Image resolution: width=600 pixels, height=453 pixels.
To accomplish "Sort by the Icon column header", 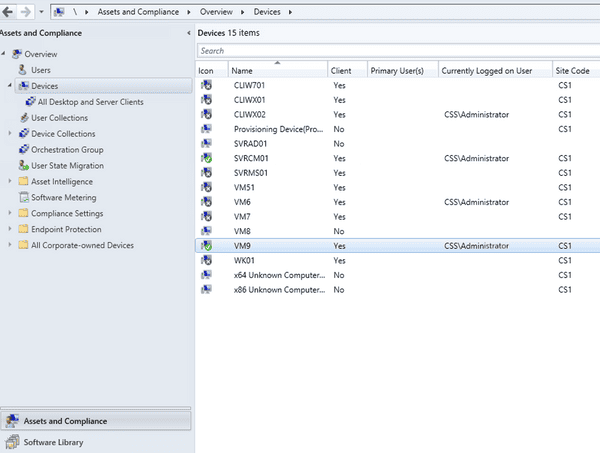I will (x=212, y=70).
